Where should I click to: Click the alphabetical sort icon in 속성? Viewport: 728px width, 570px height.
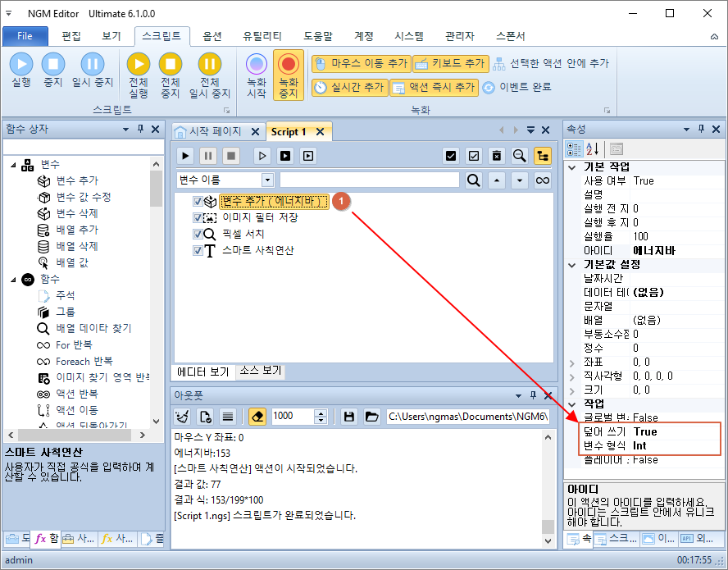[593, 149]
